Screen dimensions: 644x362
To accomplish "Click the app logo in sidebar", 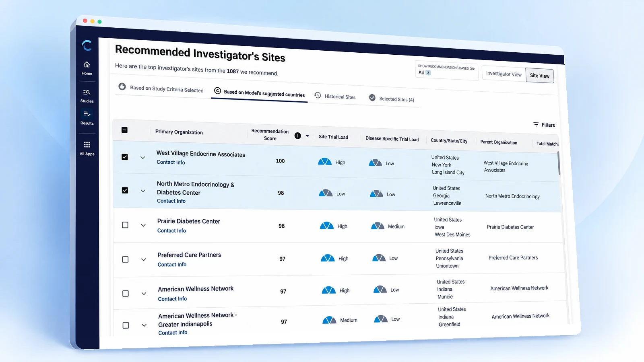I will [x=87, y=45].
